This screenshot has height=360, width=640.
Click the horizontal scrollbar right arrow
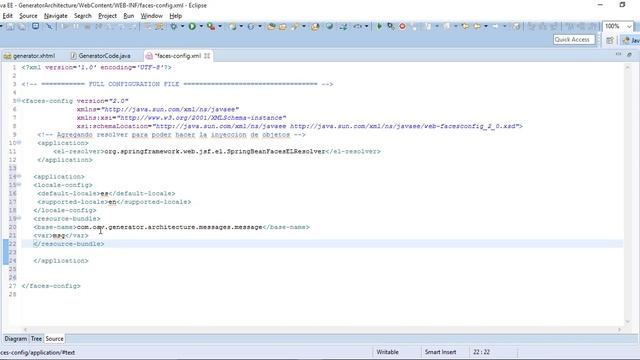[619, 329]
